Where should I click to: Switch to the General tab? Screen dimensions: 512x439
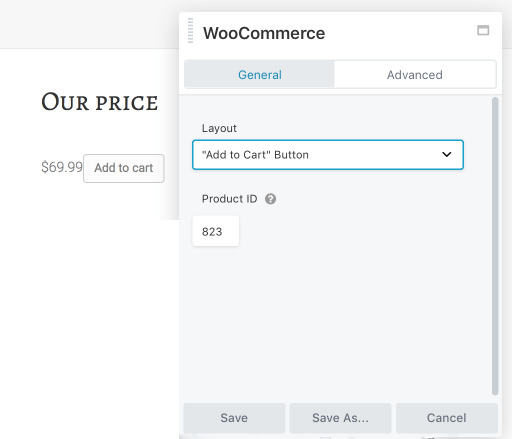pyautogui.click(x=260, y=75)
